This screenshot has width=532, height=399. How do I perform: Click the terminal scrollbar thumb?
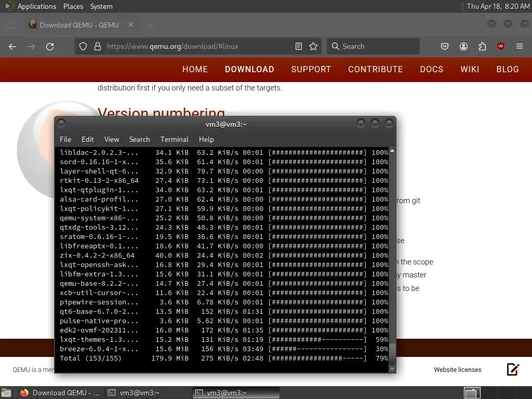pos(392,354)
